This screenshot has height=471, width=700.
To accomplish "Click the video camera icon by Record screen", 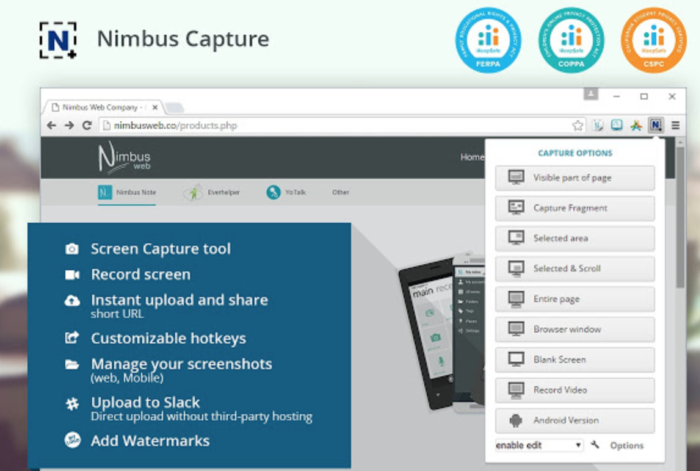I will coord(72,275).
